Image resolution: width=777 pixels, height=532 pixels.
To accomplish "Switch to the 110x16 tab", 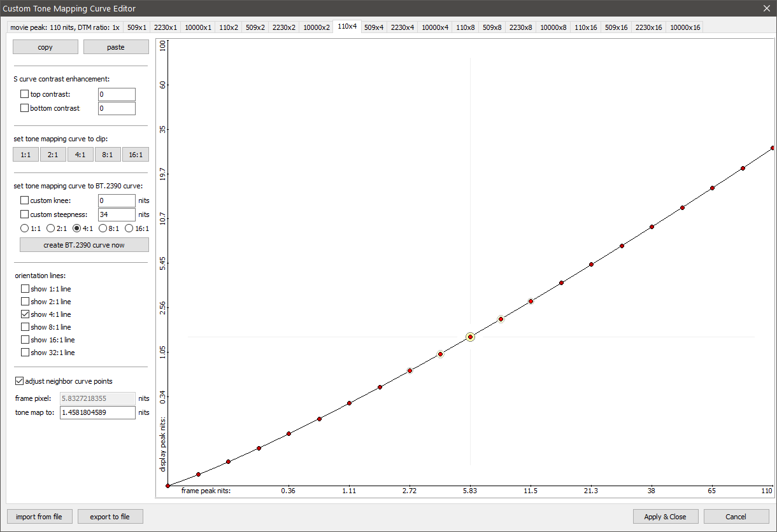I will tap(586, 27).
